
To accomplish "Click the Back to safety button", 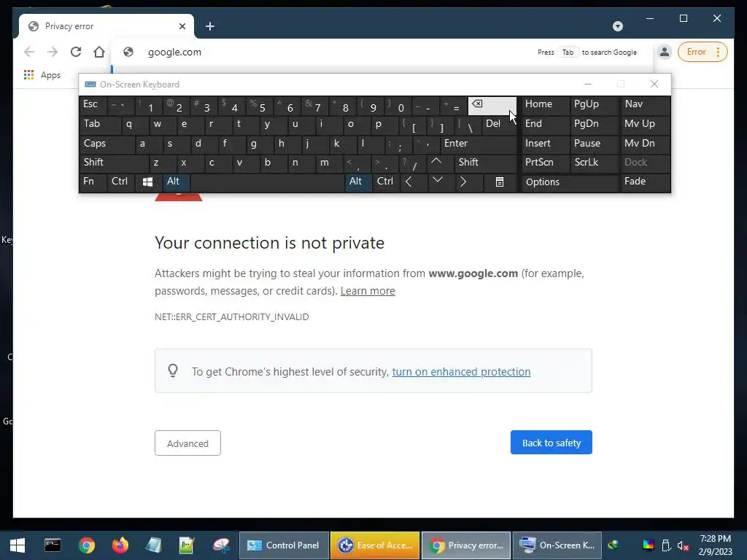I will pyautogui.click(x=551, y=443).
